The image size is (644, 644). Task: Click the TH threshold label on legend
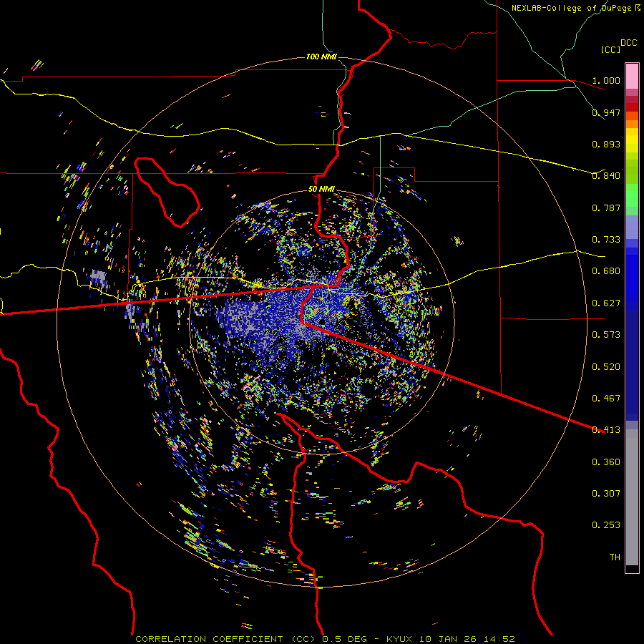point(615,557)
